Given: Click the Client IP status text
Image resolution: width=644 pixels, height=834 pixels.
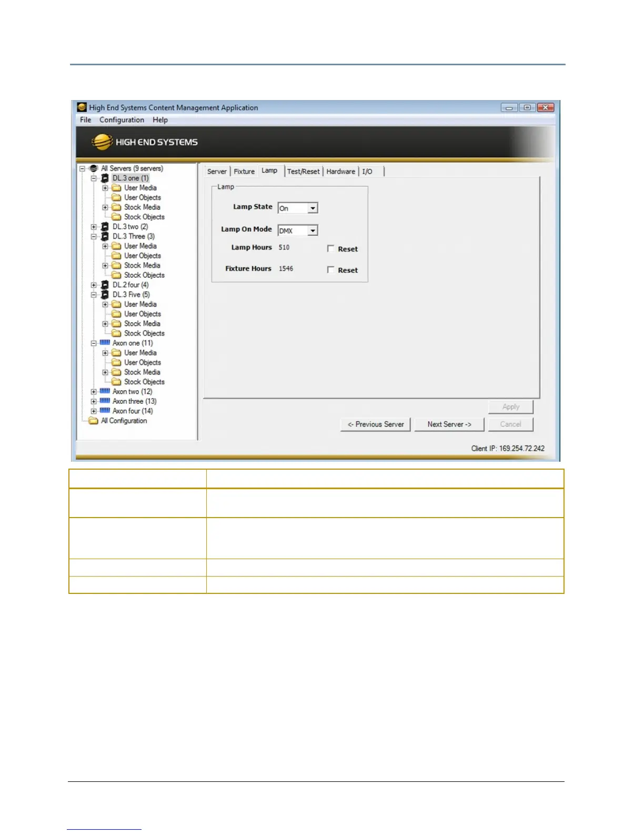Looking at the screenshot, I should click(x=508, y=449).
